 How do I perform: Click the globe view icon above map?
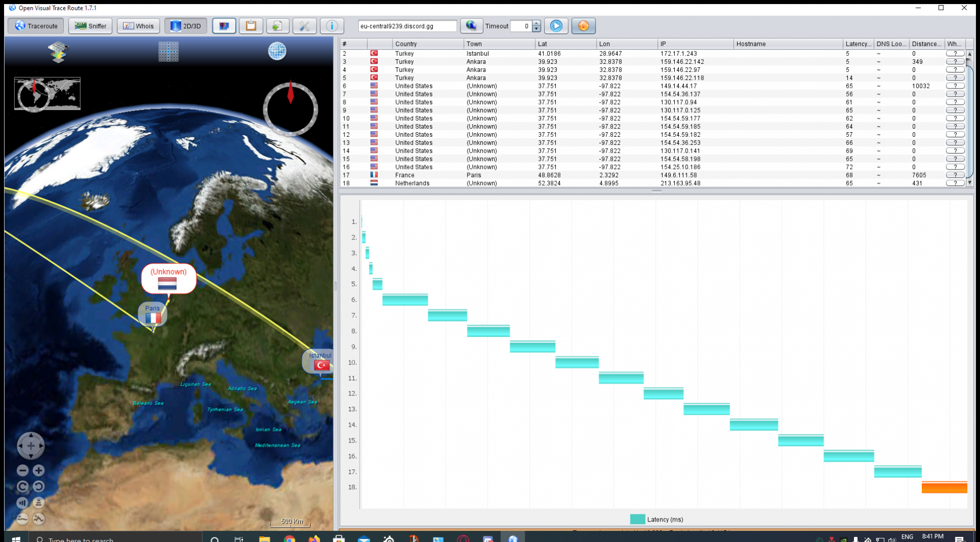pyautogui.click(x=277, y=51)
